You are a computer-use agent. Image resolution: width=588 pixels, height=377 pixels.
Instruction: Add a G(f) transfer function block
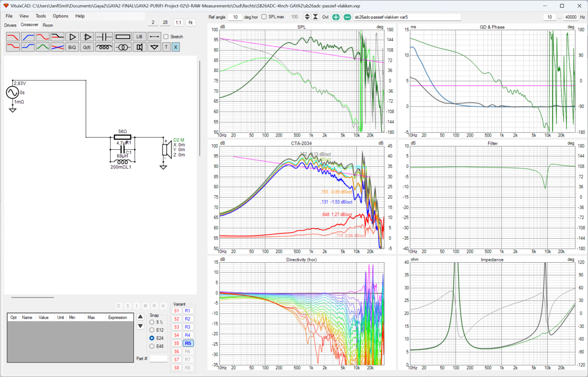87,47
